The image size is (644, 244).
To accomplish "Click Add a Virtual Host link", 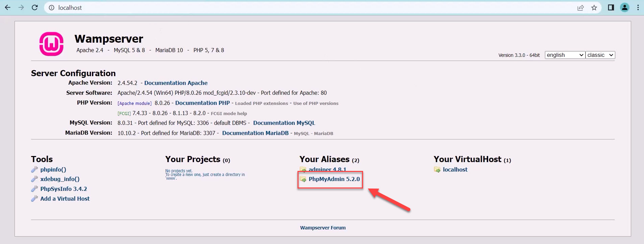I will coord(65,199).
